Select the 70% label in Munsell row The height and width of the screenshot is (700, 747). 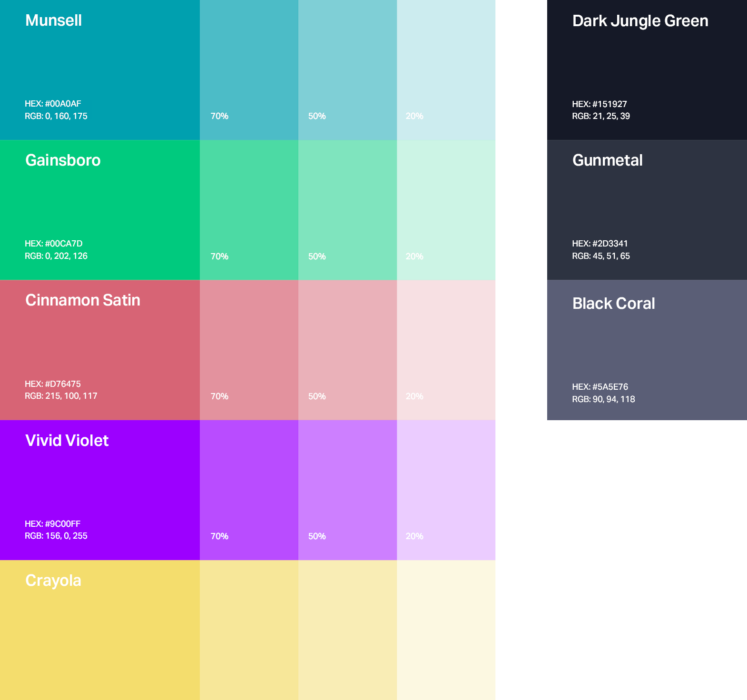coord(219,116)
